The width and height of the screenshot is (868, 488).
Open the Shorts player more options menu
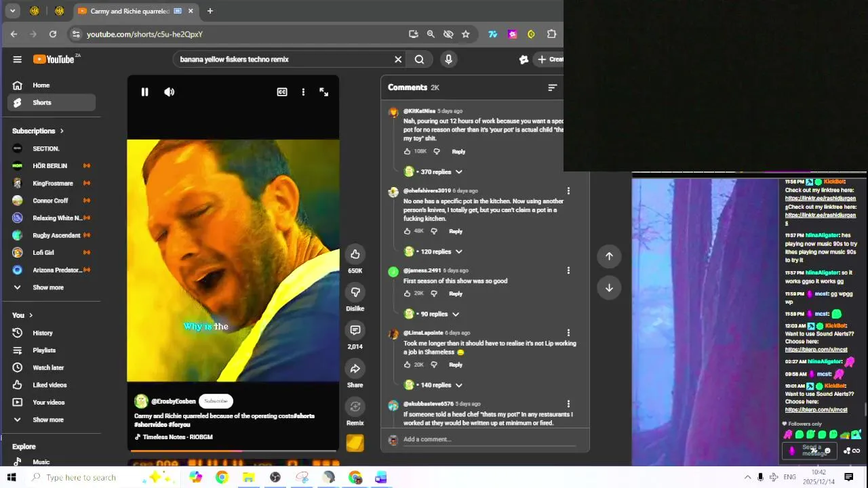pyautogui.click(x=303, y=92)
